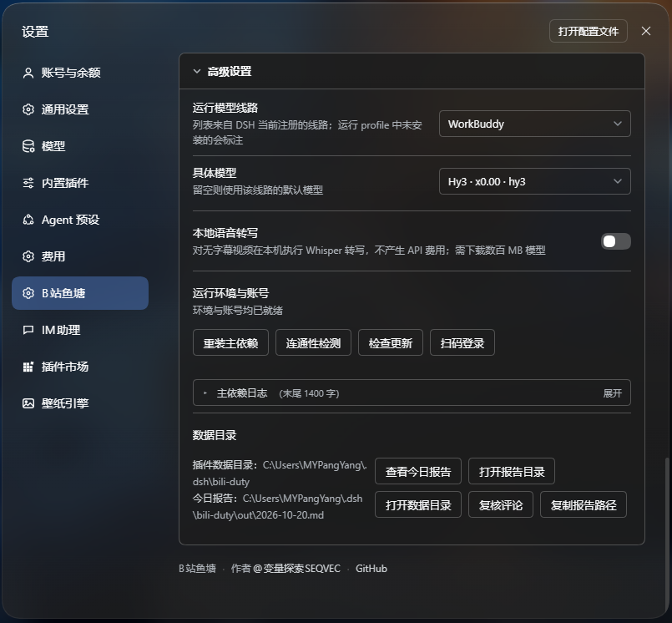Open 壁纸引擎 settings

pos(80,403)
